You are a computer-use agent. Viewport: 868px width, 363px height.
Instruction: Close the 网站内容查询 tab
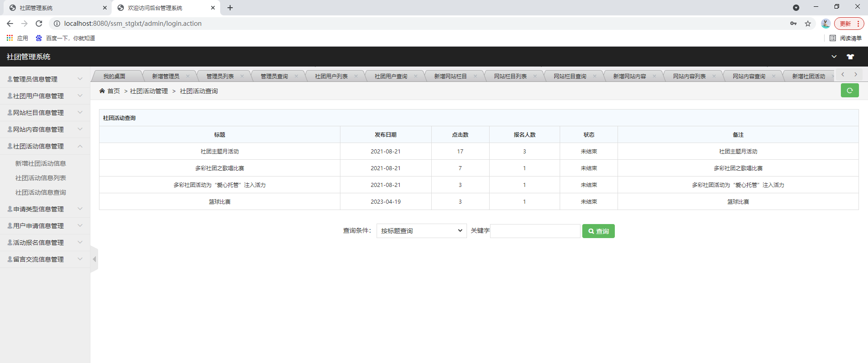(x=774, y=76)
